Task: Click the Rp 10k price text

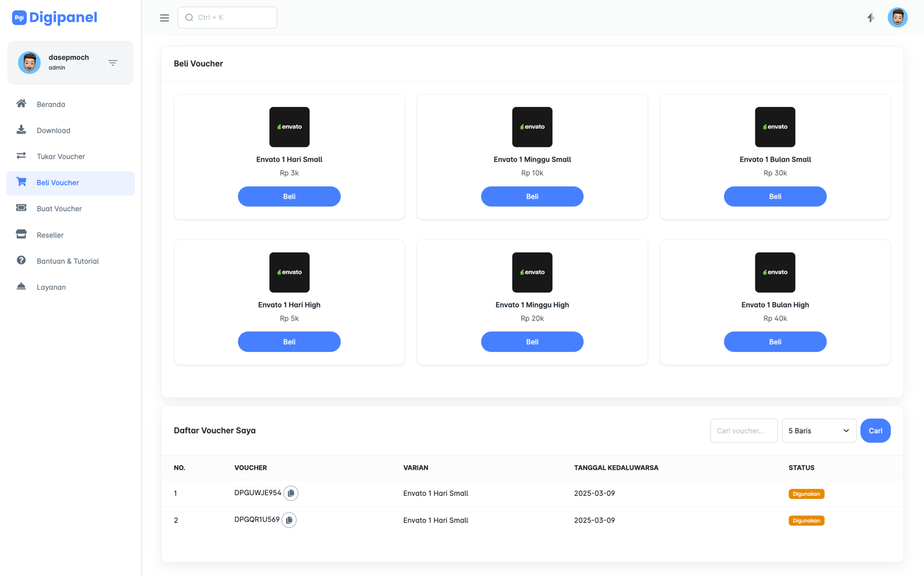Action: [532, 173]
